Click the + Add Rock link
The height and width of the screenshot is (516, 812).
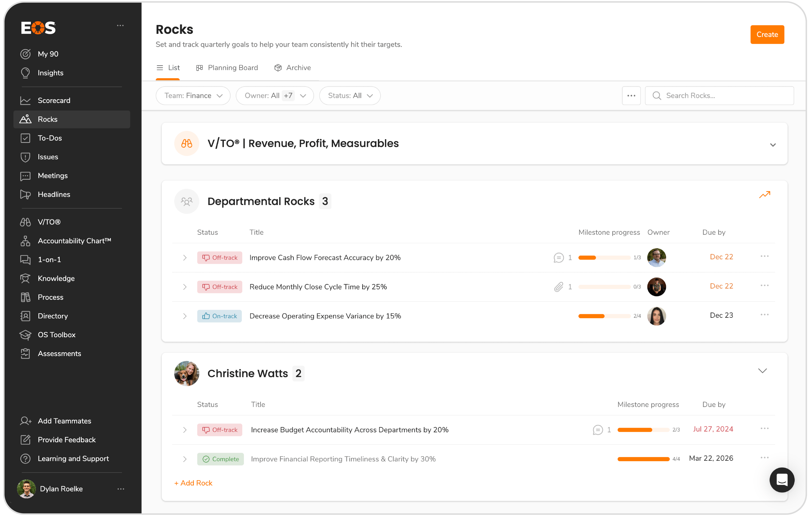tap(193, 483)
